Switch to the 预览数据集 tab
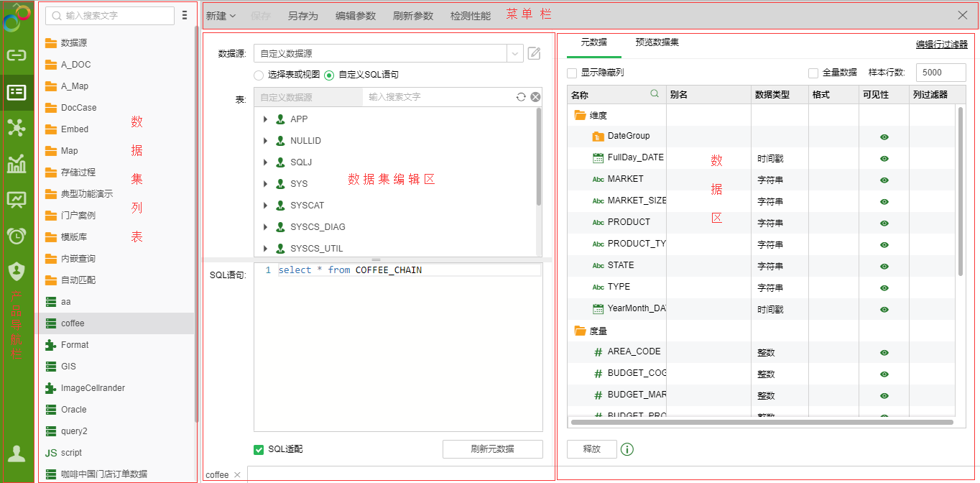 [x=657, y=42]
